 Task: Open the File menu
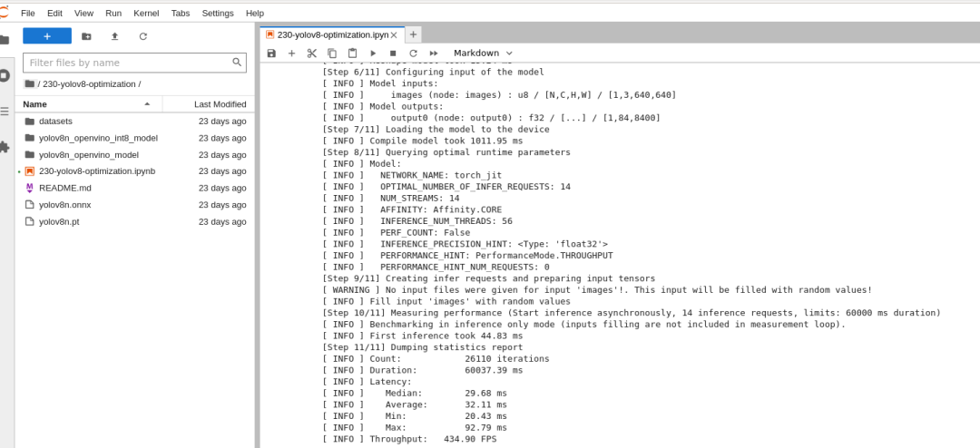pos(27,13)
